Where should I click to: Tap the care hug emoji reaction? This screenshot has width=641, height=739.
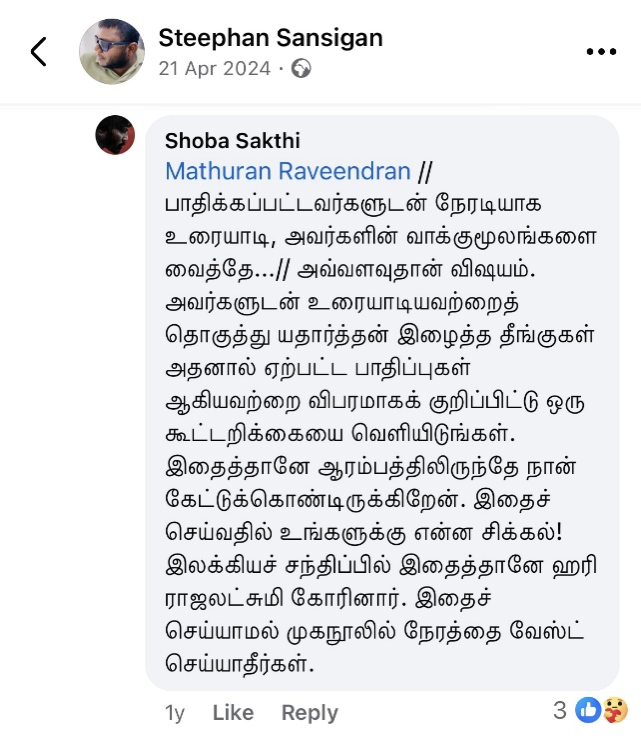(615, 710)
